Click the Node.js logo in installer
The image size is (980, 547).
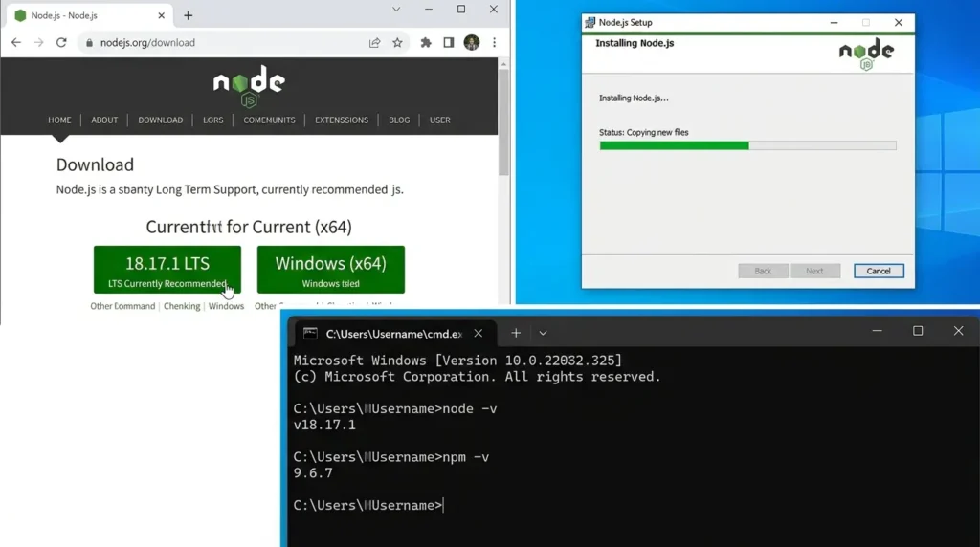(x=866, y=55)
